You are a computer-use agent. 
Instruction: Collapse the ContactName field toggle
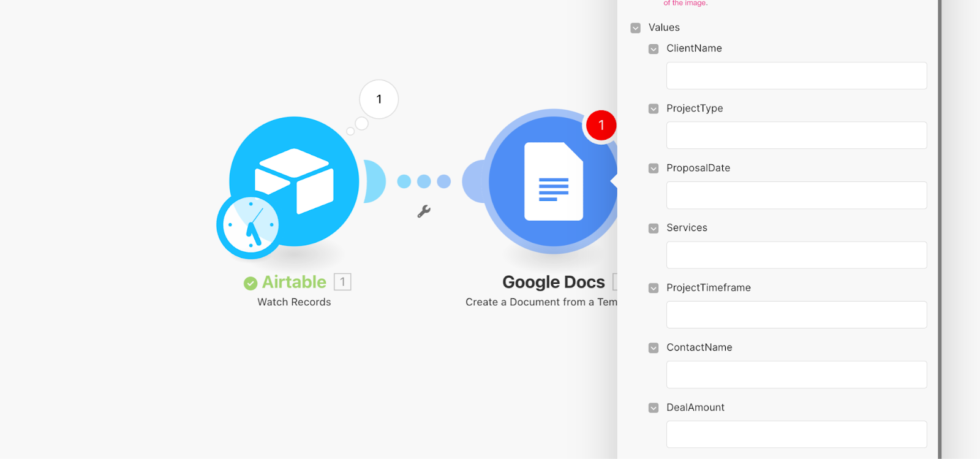654,348
